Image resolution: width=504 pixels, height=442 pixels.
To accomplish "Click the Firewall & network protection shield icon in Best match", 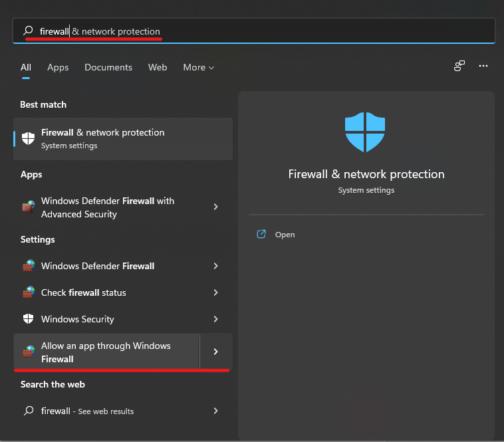I will tap(28, 138).
